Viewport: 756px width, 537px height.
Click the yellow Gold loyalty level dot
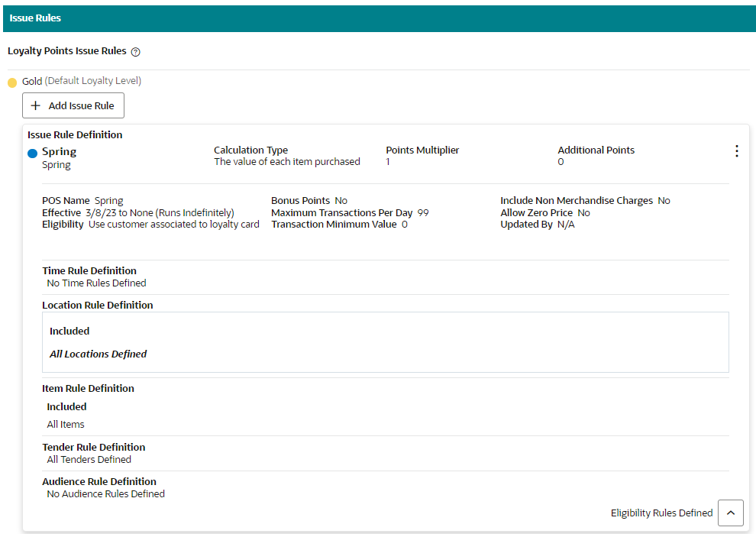12,82
